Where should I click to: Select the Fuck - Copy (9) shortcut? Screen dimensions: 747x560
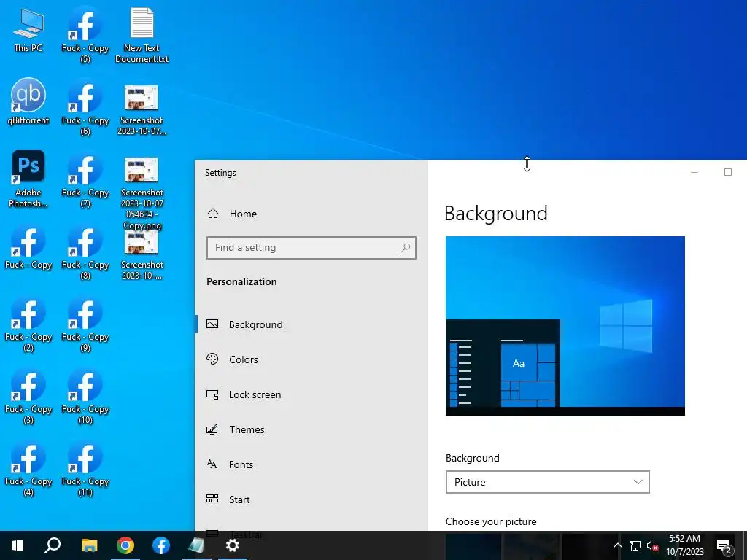click(85, 324)
